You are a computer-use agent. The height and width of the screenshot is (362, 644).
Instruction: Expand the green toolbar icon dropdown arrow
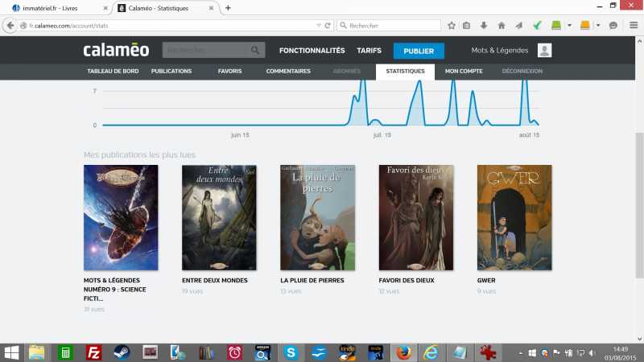(x=569, y=25)
